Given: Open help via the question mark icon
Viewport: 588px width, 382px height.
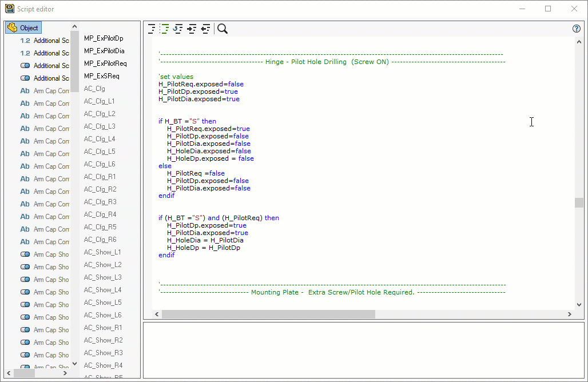Looking at the screenshot, I should (x=577, y=29).
